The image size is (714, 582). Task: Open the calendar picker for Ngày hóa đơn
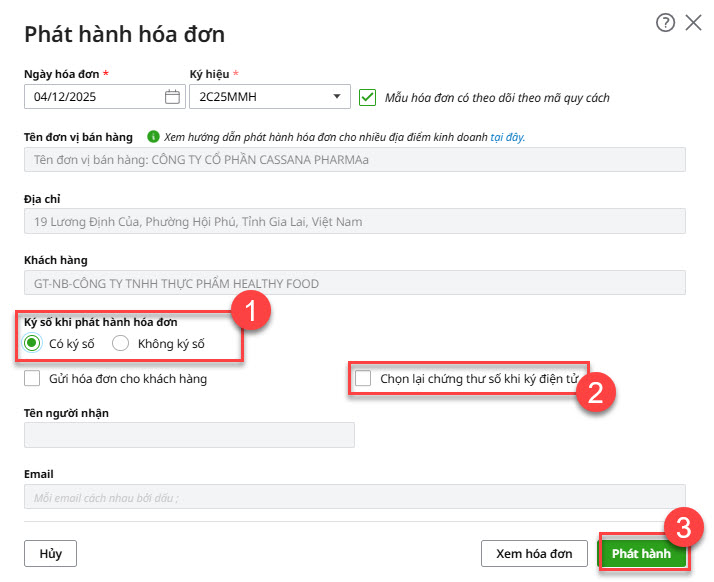[x=172, y=97]
